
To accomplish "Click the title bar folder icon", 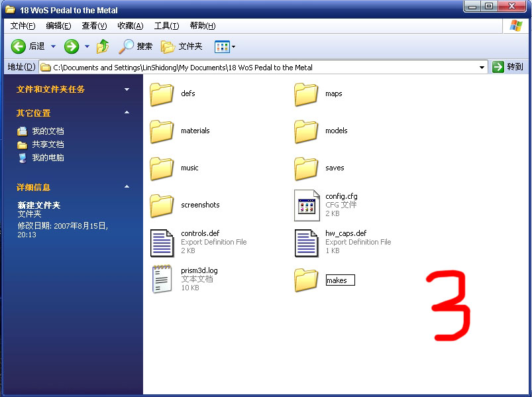I will [x=10, y=9].
